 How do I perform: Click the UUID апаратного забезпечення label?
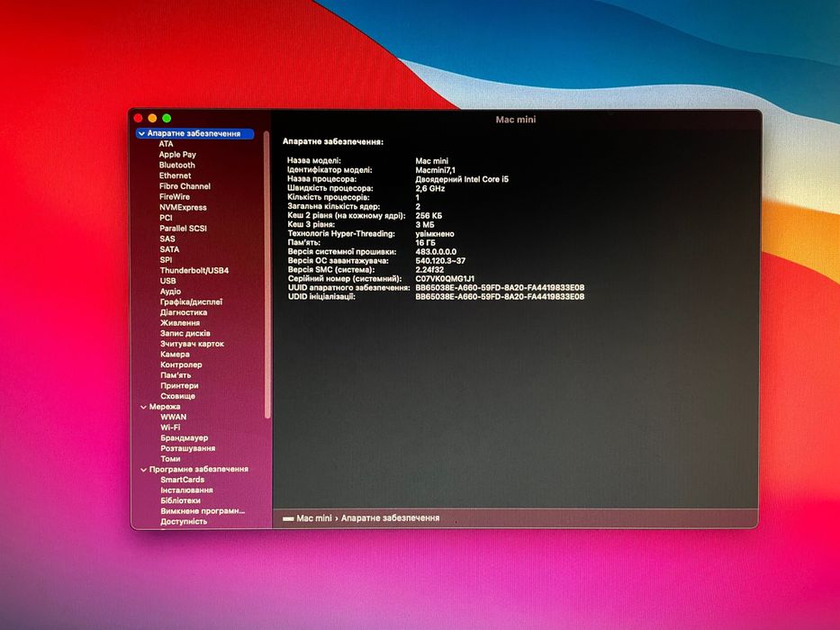pos(348,288)
